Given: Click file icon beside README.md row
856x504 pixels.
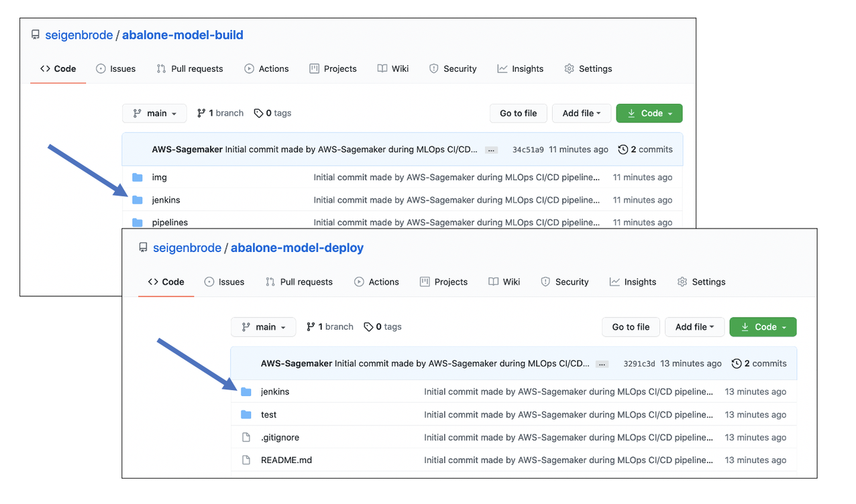Looking at the screenshot, I should (x=246, y=460).
